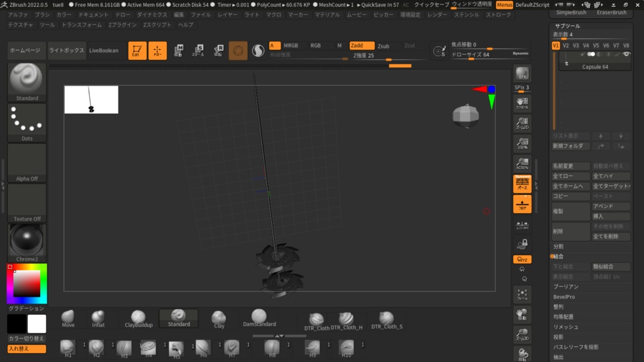This screenshot has width=644, height=362.
Task: Open the ブラシ menu
Action: click(42, 14)
